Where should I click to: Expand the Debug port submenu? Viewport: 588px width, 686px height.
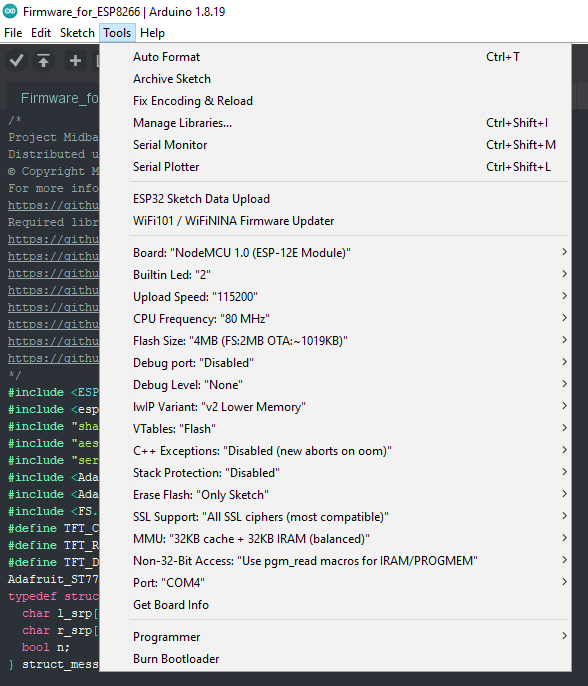click(336, 363)
